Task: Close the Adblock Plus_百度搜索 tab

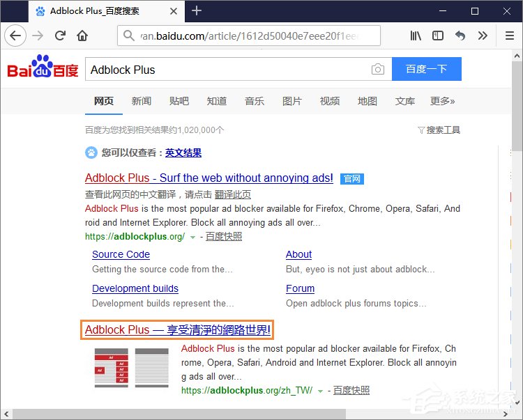Action: pyautogui.click(x=174, y=11)
